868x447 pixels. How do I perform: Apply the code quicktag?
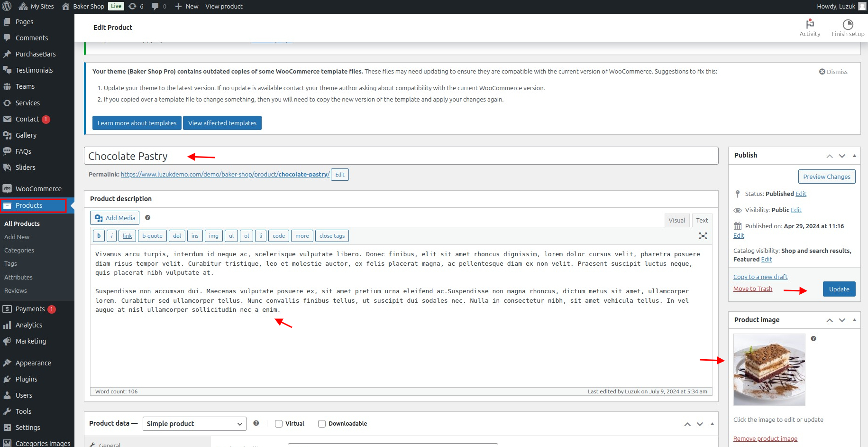click(279, 236)
